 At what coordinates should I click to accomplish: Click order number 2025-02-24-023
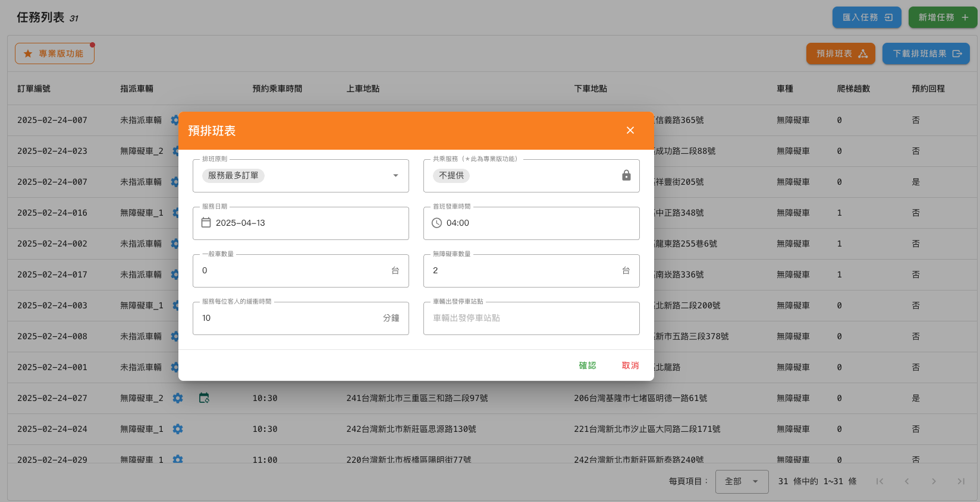(52, 151)
